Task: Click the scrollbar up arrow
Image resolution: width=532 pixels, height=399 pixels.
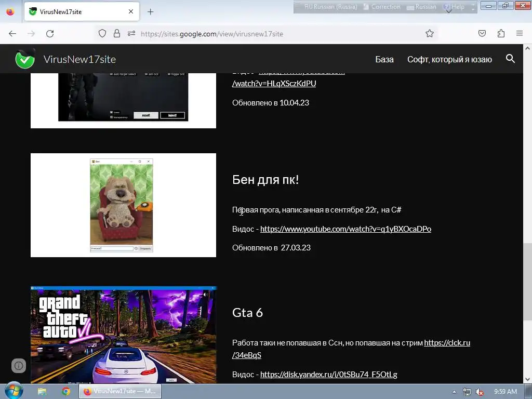Action: (x=528, y=48)
